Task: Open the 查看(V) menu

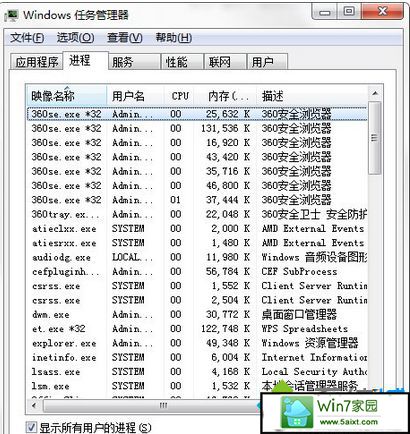Action: pos(125,37)
